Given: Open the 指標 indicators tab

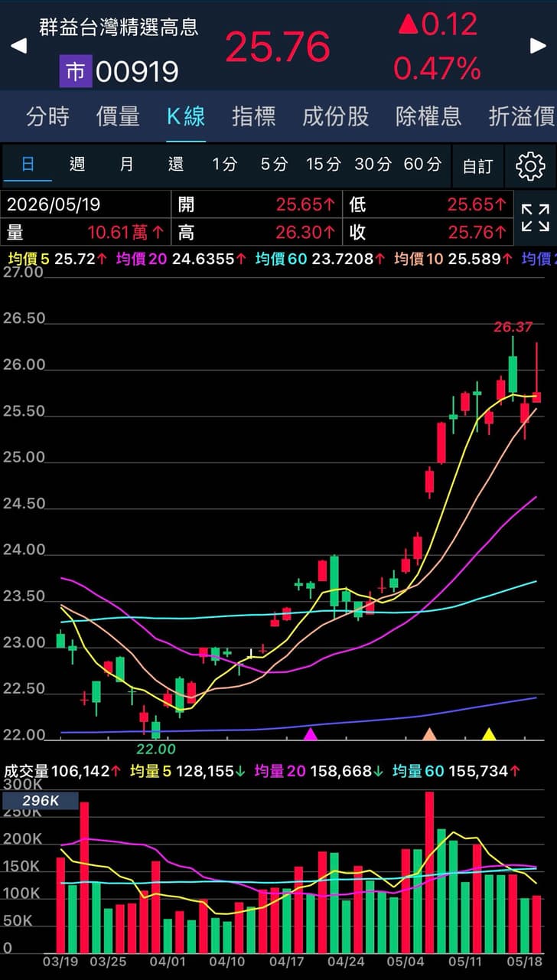Looking at the screenshot, I should click(x=253, y=116).
